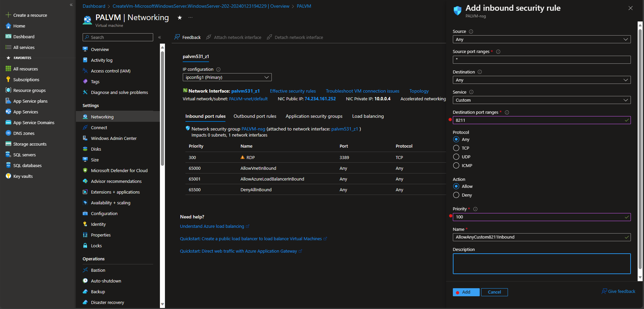Open Subscriptions key icon

pyautogui.click(x=8, y=80)
